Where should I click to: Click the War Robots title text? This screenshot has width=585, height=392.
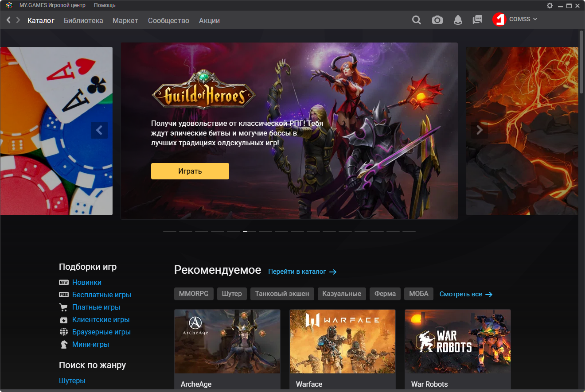coord(429,384)
